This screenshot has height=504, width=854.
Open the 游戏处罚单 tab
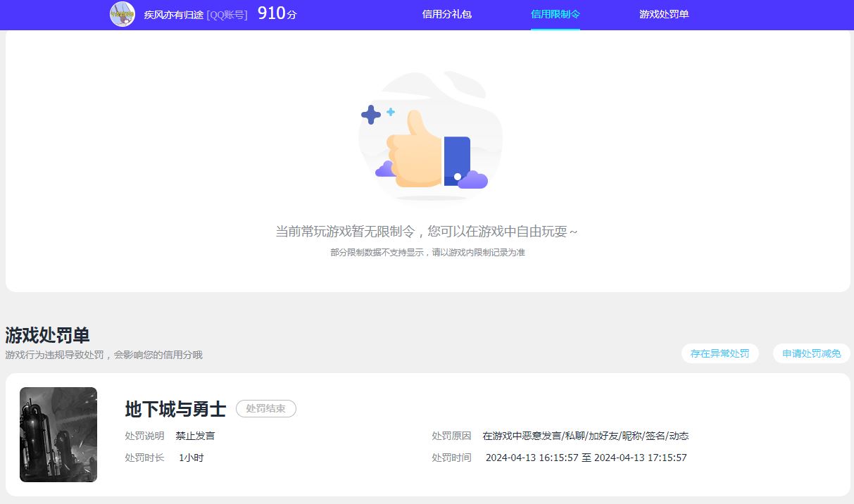(x=665, y=14)
